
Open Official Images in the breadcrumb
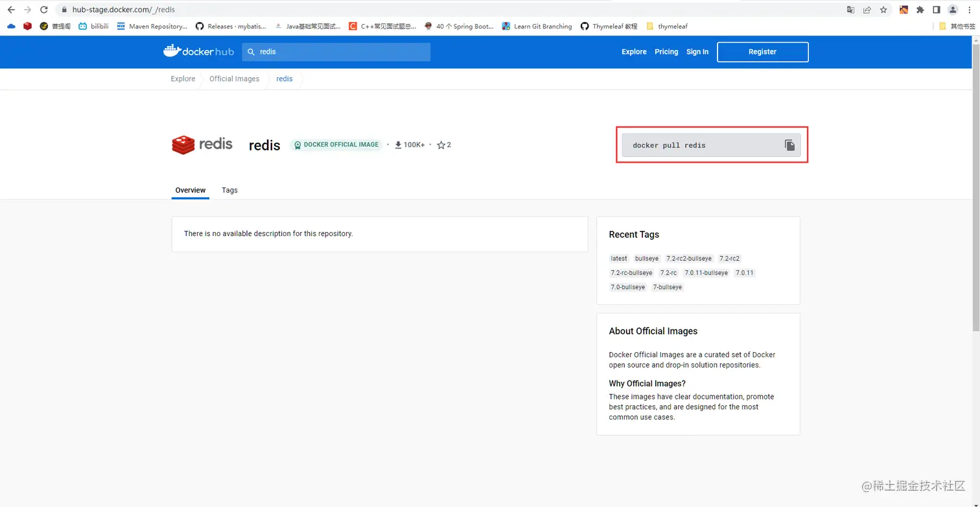coord(234,79)
